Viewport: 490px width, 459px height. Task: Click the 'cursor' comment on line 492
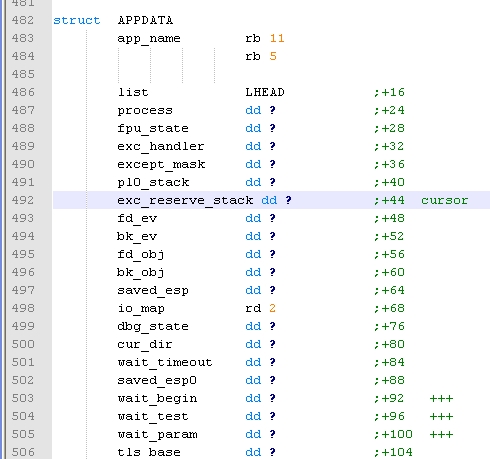coord(445,200)
